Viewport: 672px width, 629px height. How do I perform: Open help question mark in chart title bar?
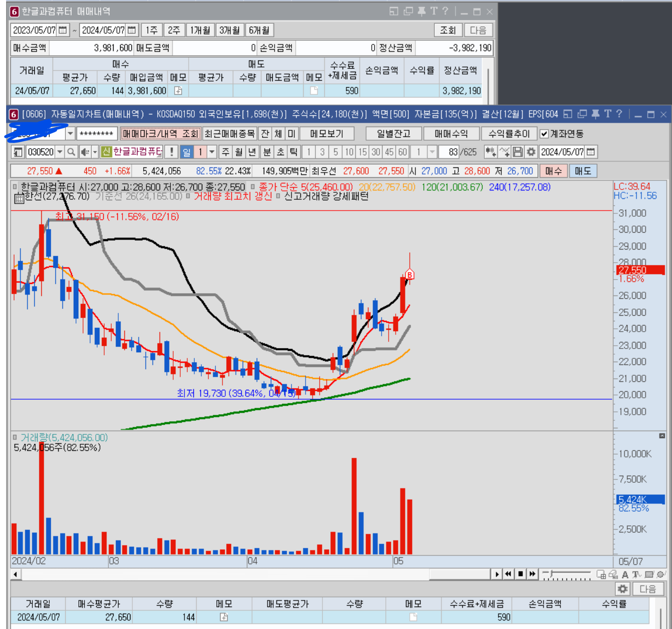(x=619, y=114)
